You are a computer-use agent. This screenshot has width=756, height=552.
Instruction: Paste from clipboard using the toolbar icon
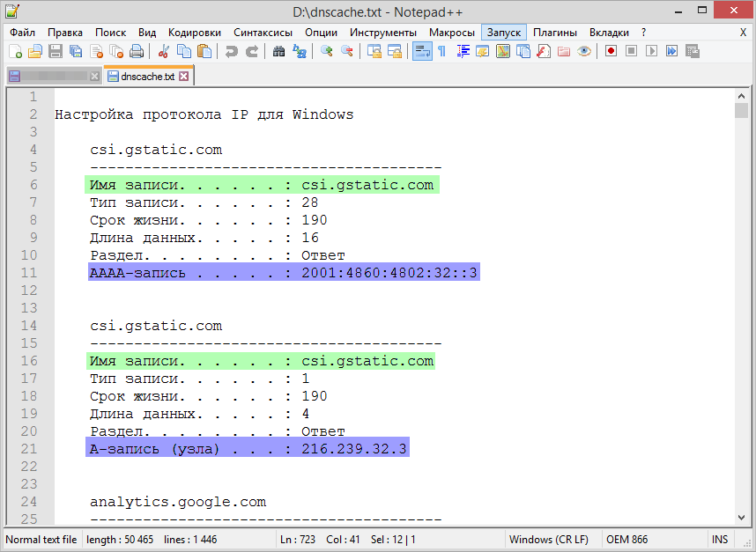point(204,51)
